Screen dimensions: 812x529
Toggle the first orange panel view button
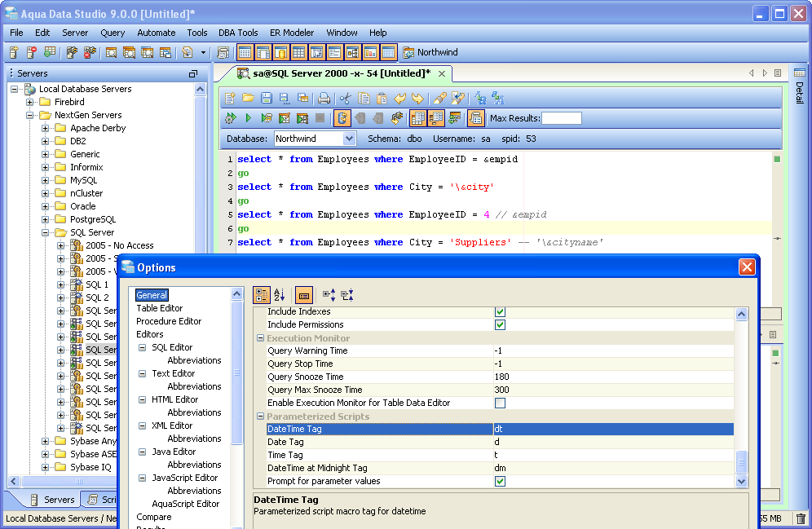click(245, 52)
